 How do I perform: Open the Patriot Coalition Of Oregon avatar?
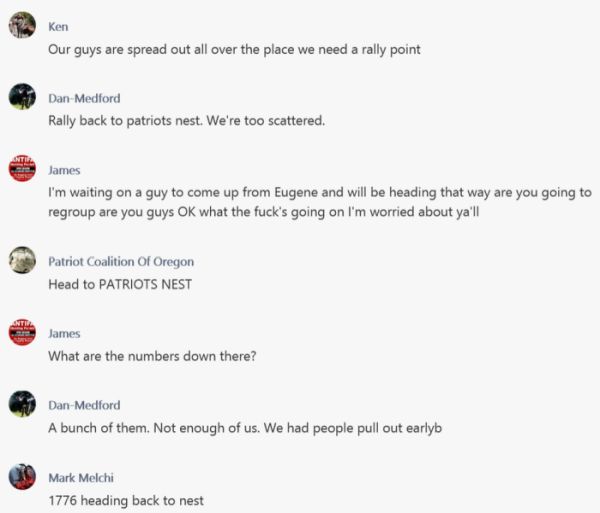pos(22,260)
